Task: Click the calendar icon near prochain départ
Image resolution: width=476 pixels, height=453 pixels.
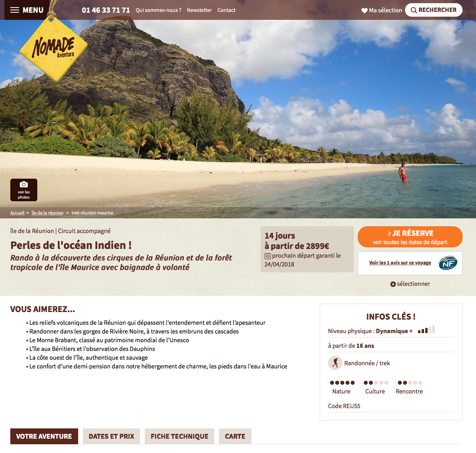Action: coord(268,256)
